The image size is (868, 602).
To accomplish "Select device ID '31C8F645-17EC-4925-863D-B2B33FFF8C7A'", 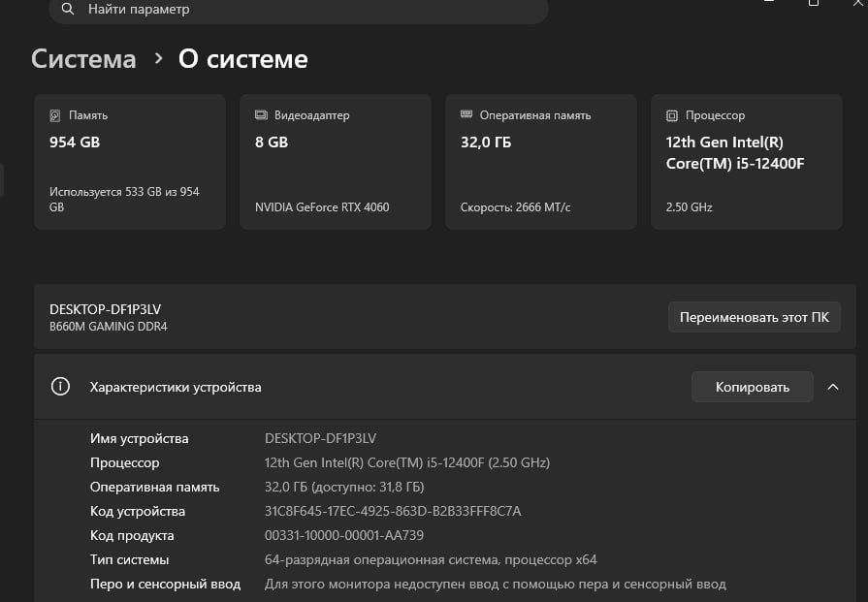I will pos(393,511).
